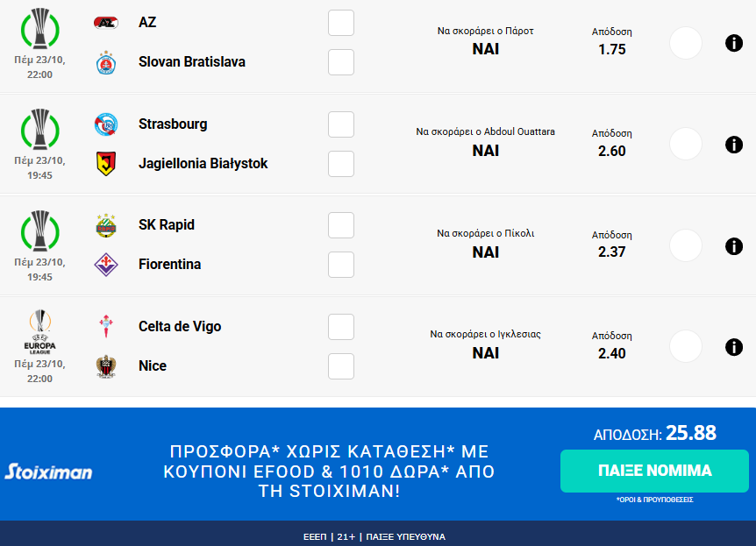Click the AZ team crest
Viewport: 756px width, 546px height.
point(108,23)
